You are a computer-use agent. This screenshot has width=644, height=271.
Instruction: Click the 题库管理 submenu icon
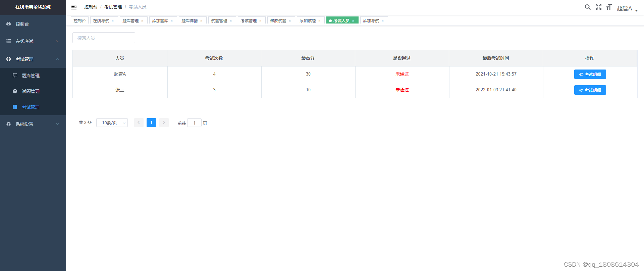pos(15,76)
